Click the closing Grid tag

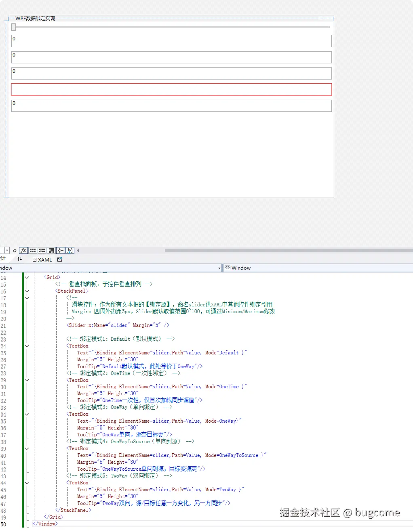pyautogui.click(x=54, y=517)
